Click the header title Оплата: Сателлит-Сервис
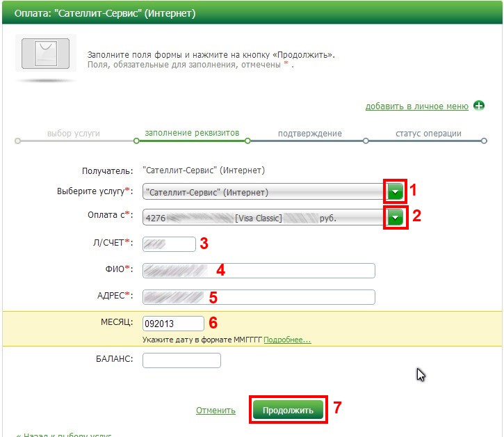 pos(105,13)
